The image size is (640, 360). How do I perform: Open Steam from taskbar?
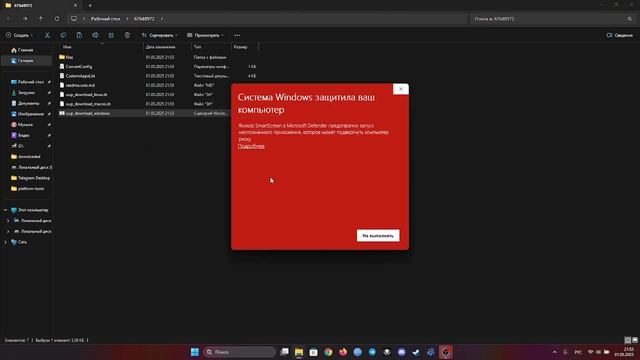tap(416, 352)
